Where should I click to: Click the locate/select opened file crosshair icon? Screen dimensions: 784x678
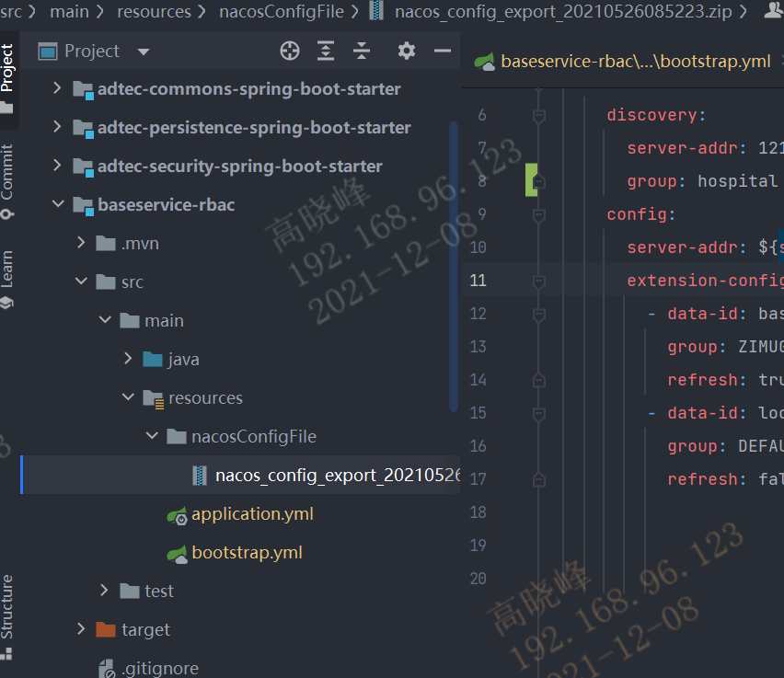(290, 51)
